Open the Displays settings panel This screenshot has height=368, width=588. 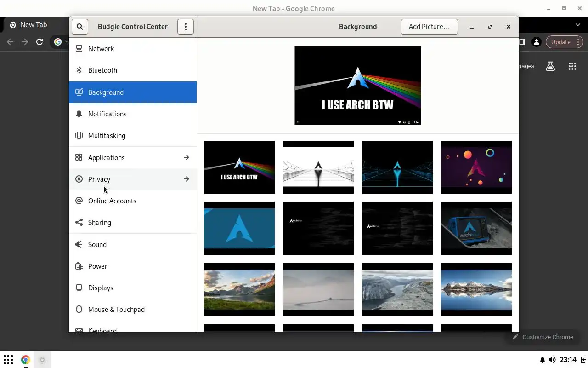133,288
